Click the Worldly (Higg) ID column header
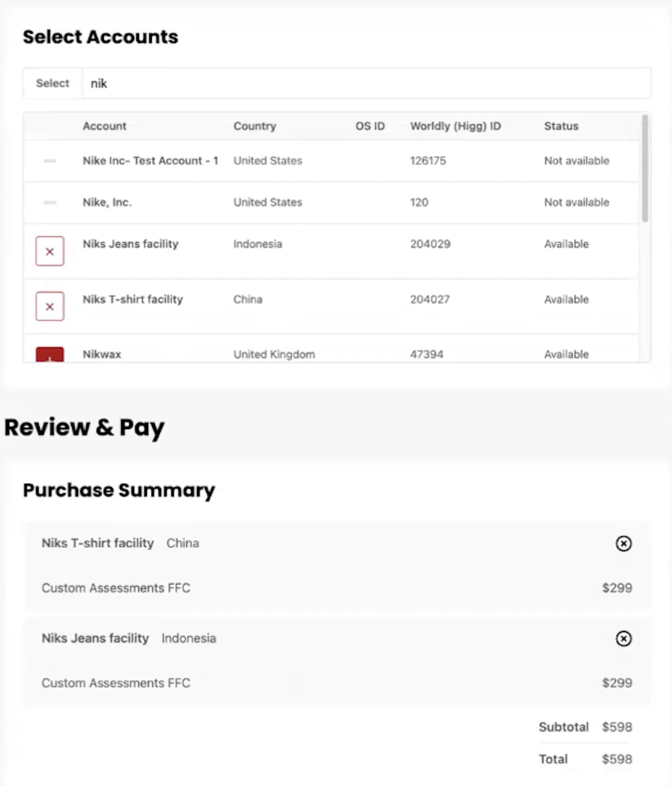This screenshot has width=672, height=786. point(455,126)
